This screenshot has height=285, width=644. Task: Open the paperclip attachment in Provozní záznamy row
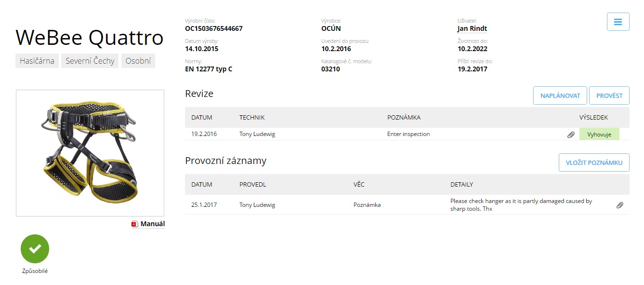[620, 205]
